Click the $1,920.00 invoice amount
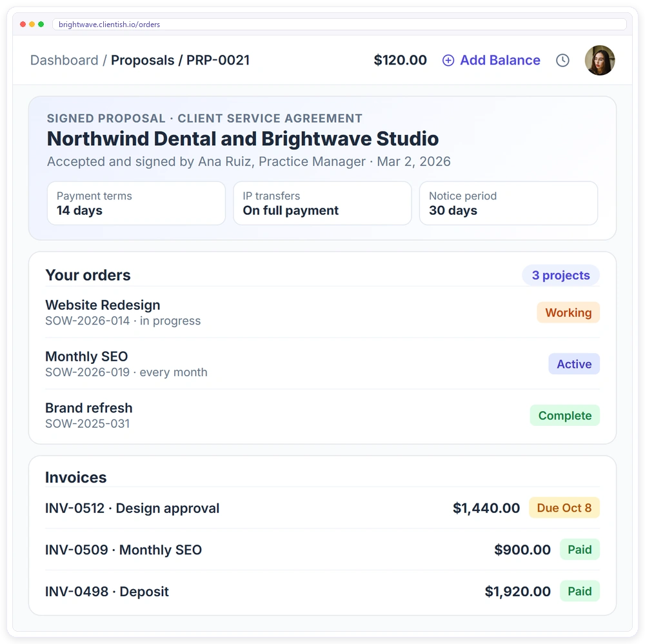 point(517,591)
